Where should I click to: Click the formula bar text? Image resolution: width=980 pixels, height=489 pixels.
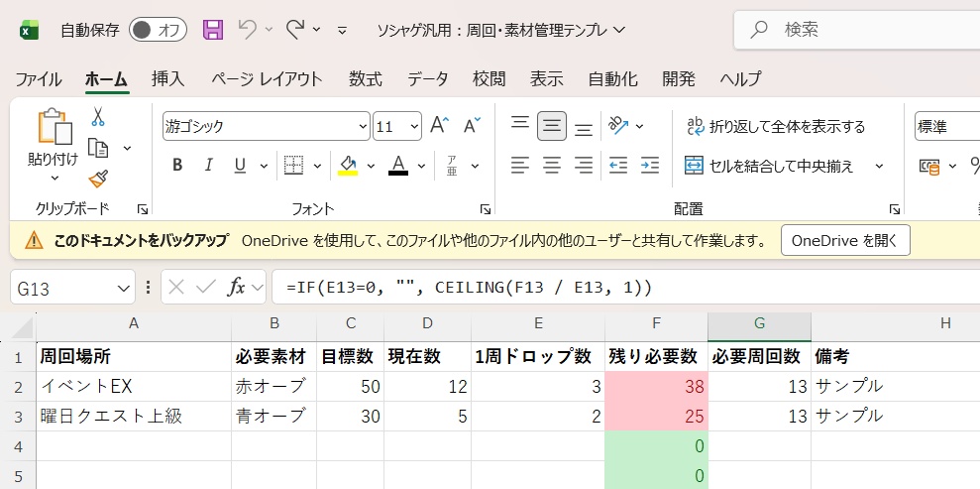(x=470, y=288)
